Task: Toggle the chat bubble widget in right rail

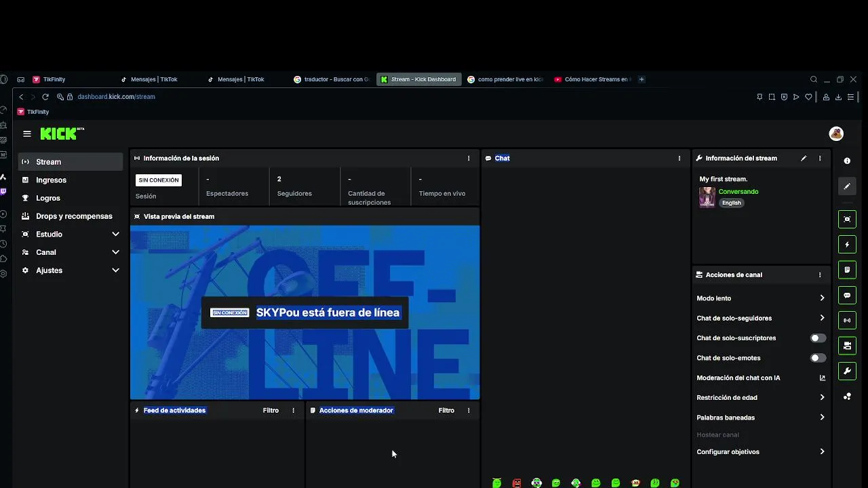Action: pos(847,296)
